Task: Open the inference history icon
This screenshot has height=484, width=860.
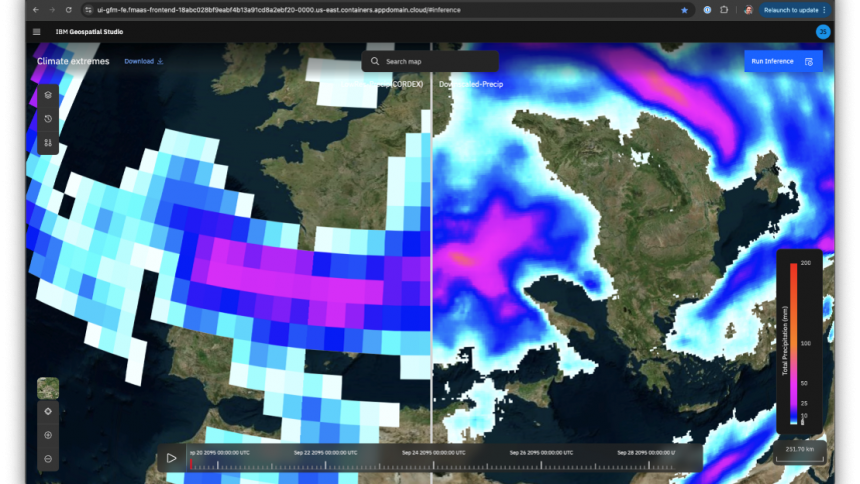Action: (x=48, y=119)
